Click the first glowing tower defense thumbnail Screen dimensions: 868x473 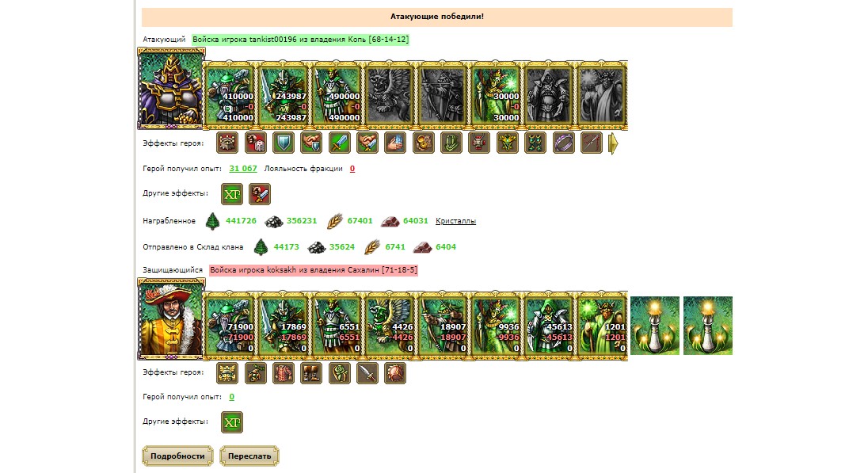655,326
